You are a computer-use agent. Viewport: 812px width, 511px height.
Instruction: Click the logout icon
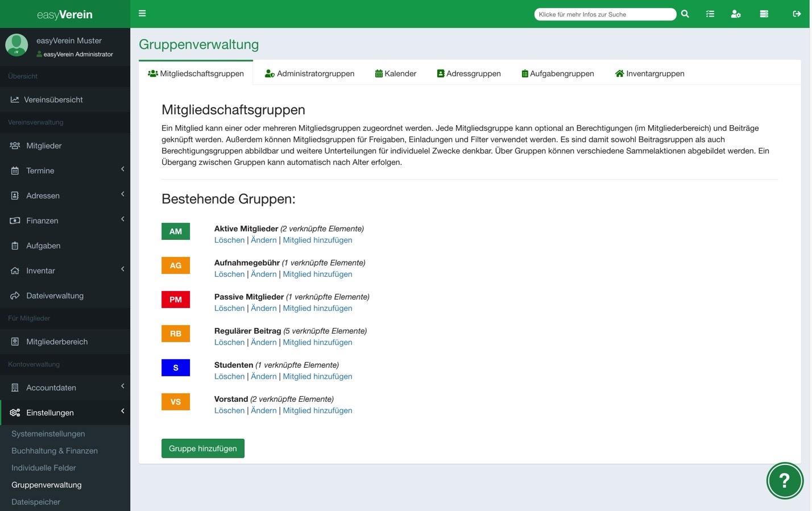click(797, 14)
